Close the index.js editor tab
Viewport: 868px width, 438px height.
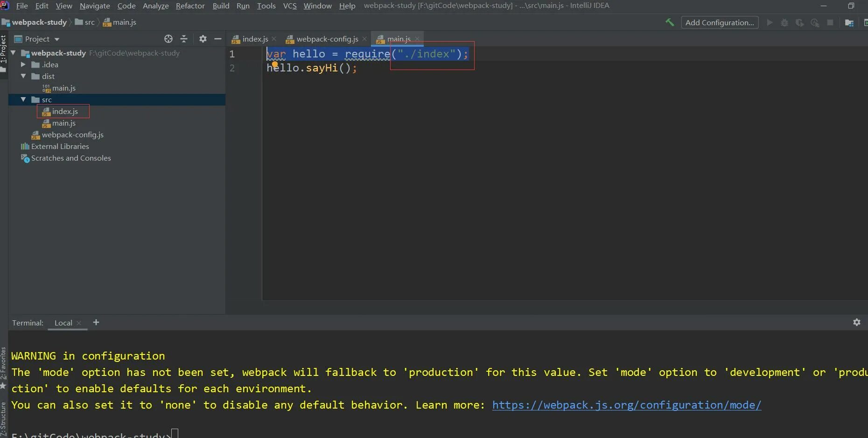(274, 39)
